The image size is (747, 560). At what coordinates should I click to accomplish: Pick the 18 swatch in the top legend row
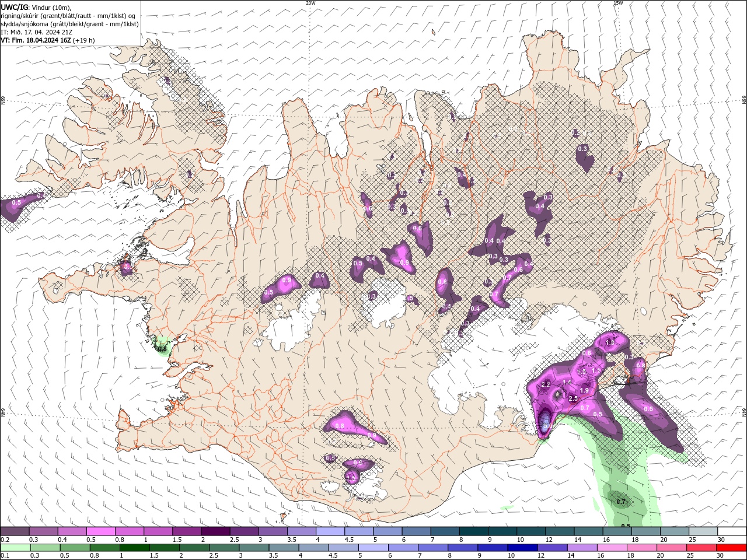click(x=646, y=531)
